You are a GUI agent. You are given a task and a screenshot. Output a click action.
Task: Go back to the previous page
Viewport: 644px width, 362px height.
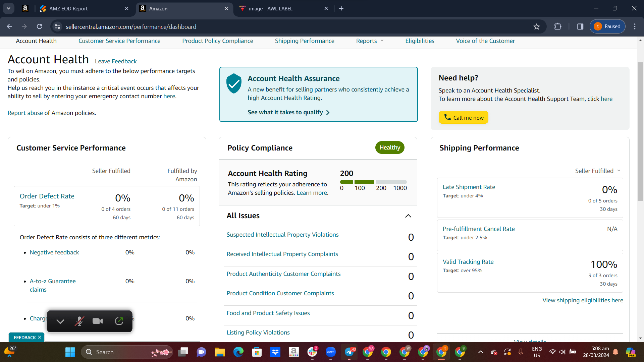coord(9,26)
